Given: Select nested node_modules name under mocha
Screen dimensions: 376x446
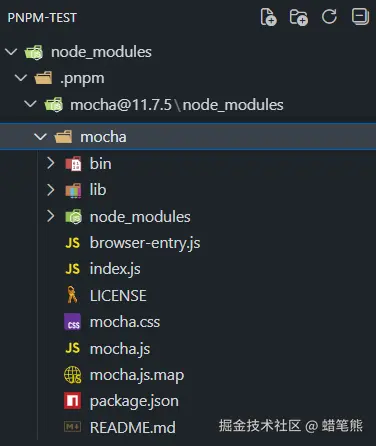Looking at the screenshot, I should coord(140,217).
